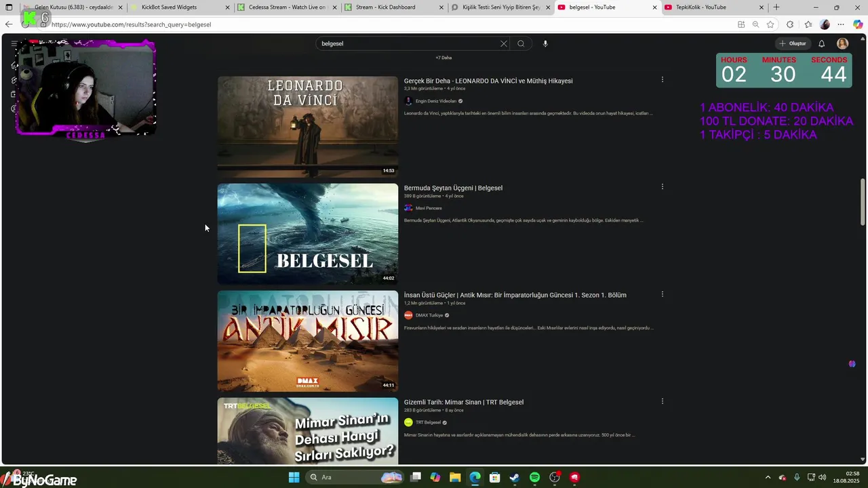Switch to KickBot Saved Widgets tab

pos(180,7)
